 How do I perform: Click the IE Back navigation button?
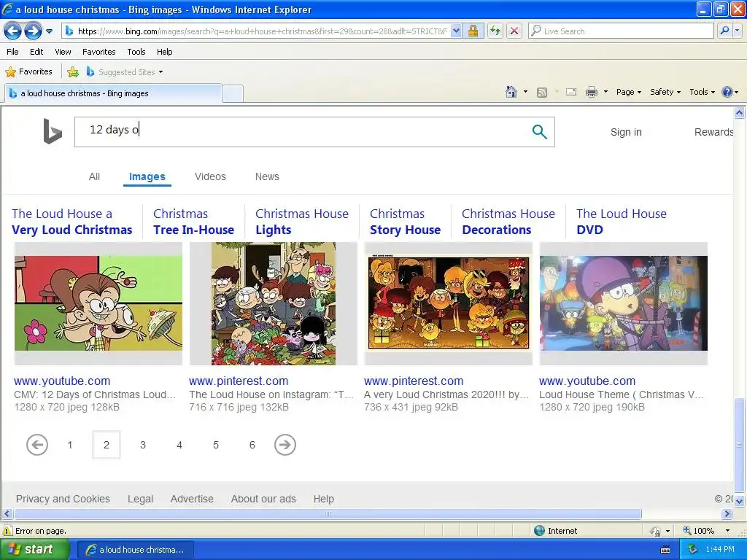click(x=12, y=31)
